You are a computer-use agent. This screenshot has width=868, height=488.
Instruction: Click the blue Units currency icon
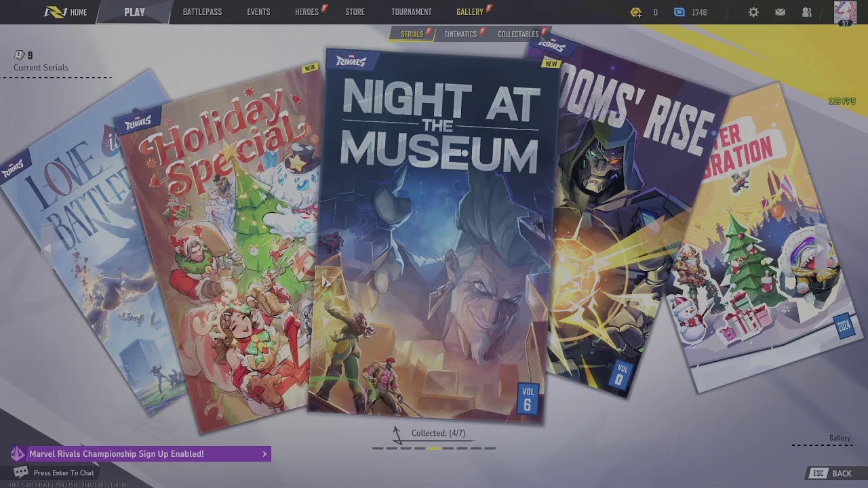pyautogui.click(x=679, y=12)
